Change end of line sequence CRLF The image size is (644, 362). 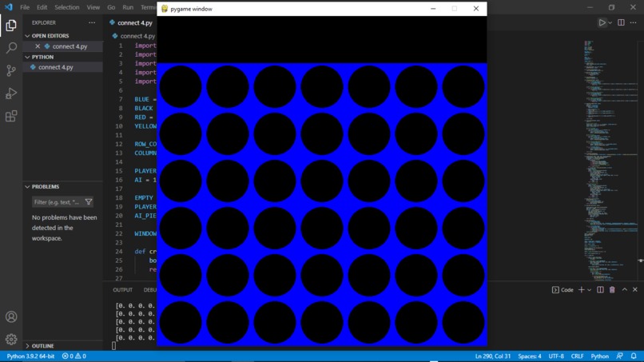coord(577,356)
